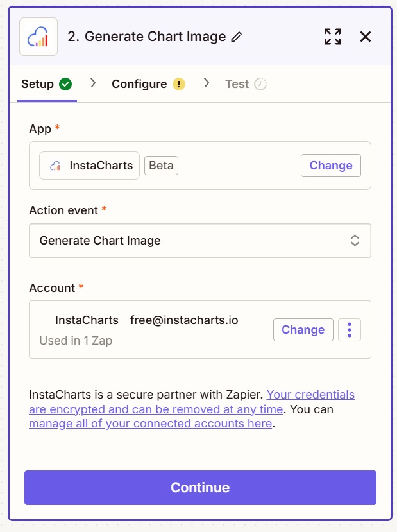Screen dimensions: 397x532
Task: Click the 'App' field label
Action: (40, 129)
